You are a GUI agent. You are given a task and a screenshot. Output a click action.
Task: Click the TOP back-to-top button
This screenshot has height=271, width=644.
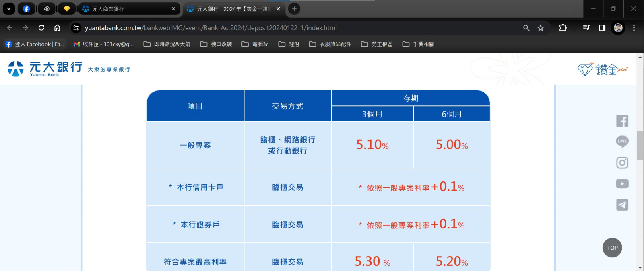[612, 248]
